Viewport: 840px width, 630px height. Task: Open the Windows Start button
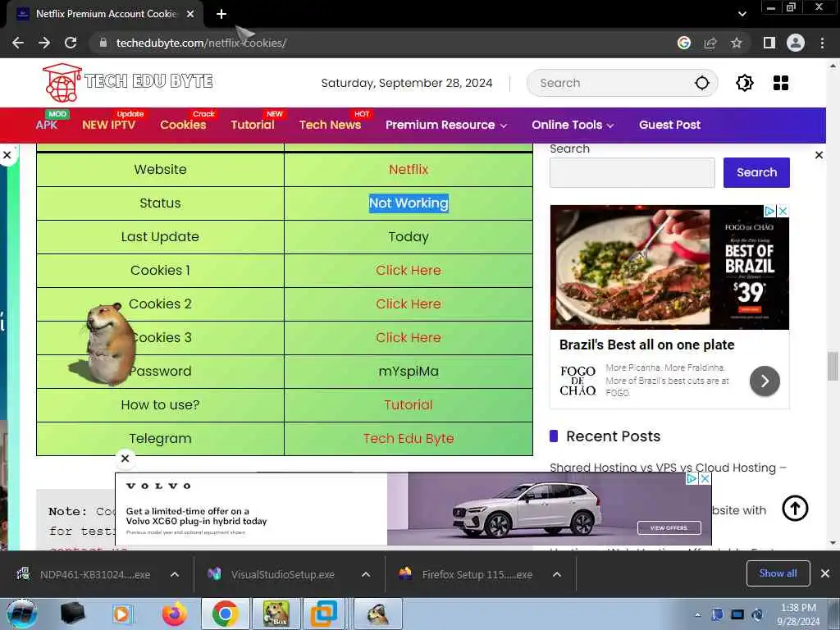click(x=22, y=614)
